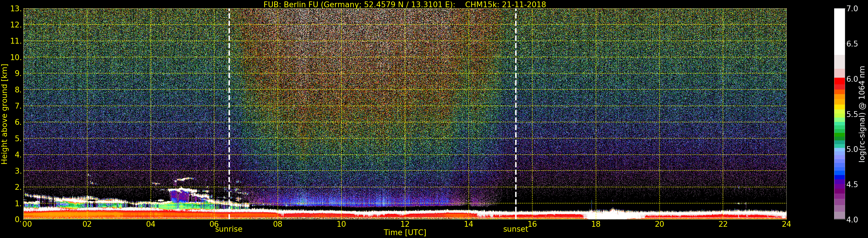Click the 'sunrise' label below the time axis
The width and height of the screenshot is (868, 238).
click(x=229, y=229)
